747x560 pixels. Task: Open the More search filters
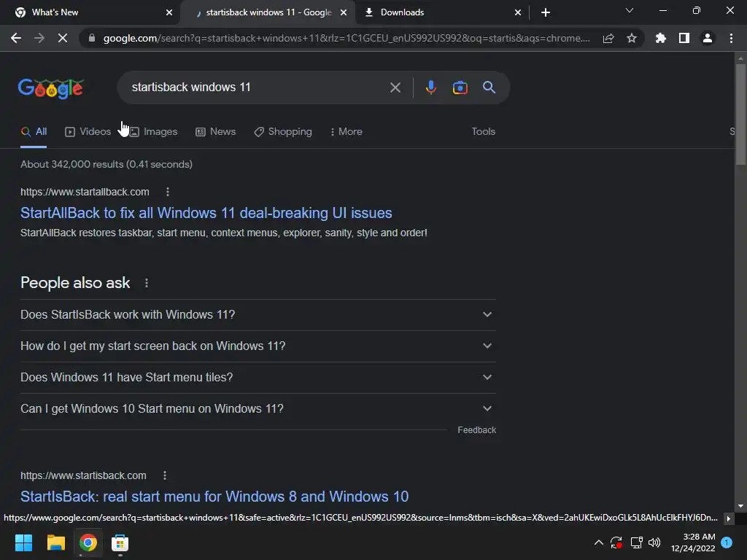coord(347,132)
